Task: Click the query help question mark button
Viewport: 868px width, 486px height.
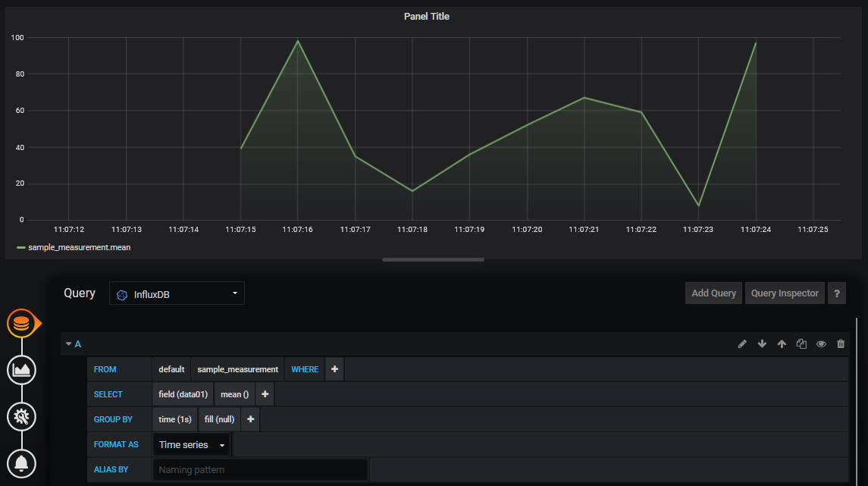Action: click(x=837, y=293)
